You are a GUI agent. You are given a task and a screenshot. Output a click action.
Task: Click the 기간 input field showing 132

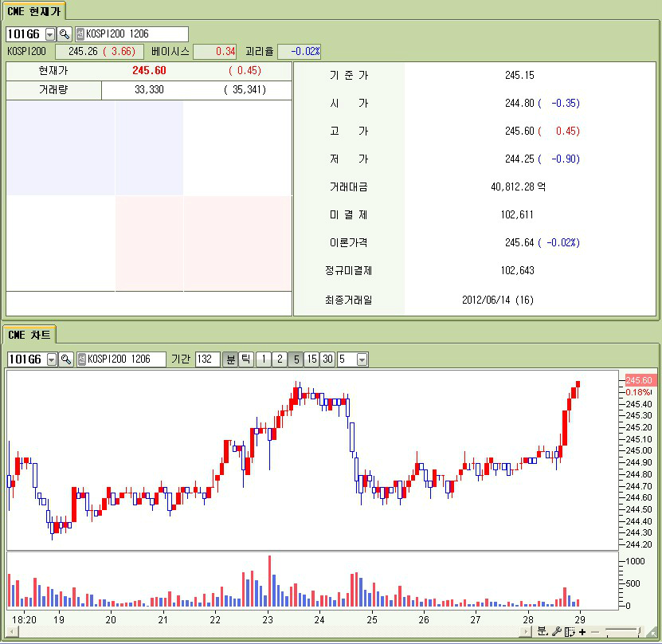(207, 359)
